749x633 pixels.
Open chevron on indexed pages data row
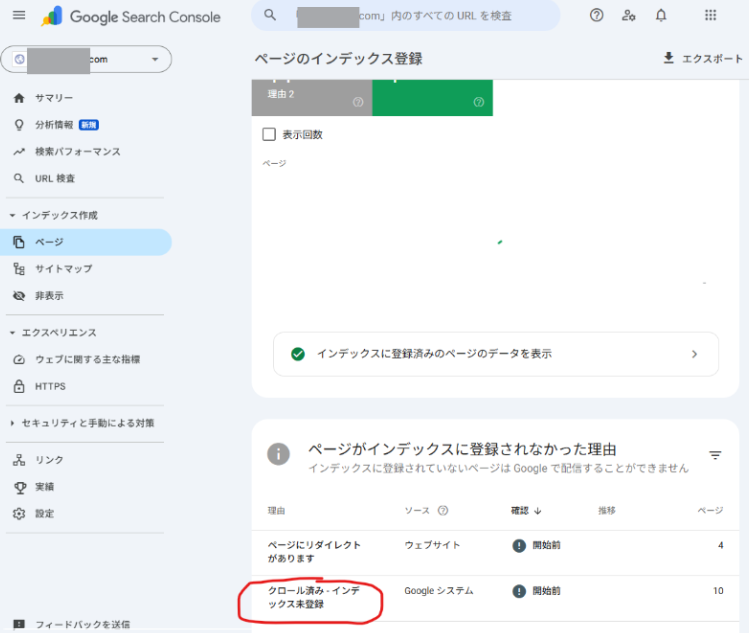coord(695,354)
